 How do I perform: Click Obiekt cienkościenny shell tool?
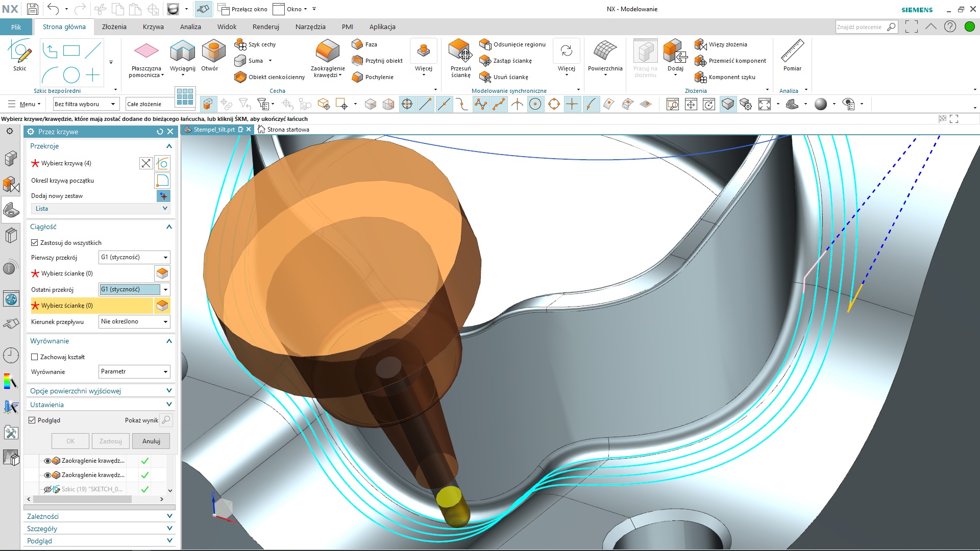click(269, 77)
